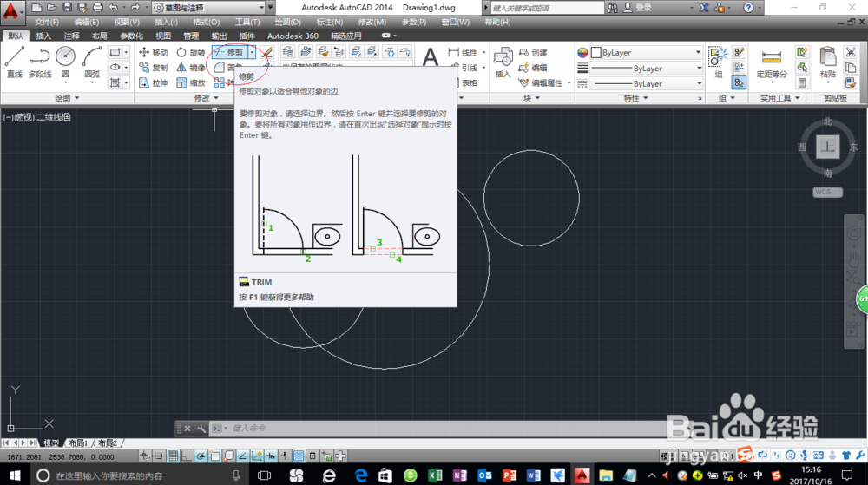The image size is (868, 485).
Task: Click the Save icon in quick access toolbar
Action: tap(67, 8)
